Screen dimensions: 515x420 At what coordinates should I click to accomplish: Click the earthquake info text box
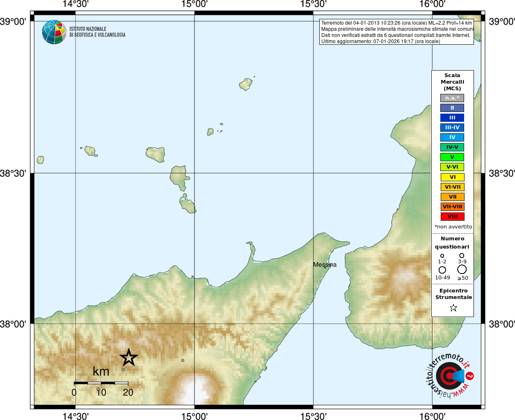tap(396, 32)
